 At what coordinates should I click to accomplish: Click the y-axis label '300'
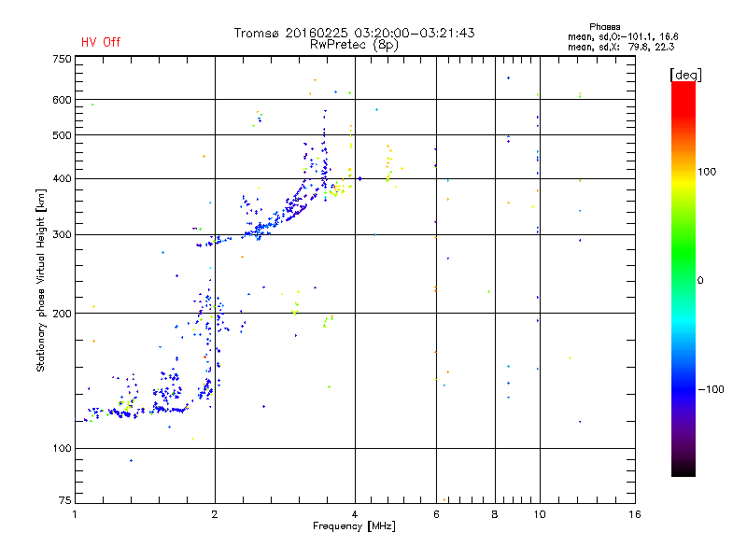[62, 234]
